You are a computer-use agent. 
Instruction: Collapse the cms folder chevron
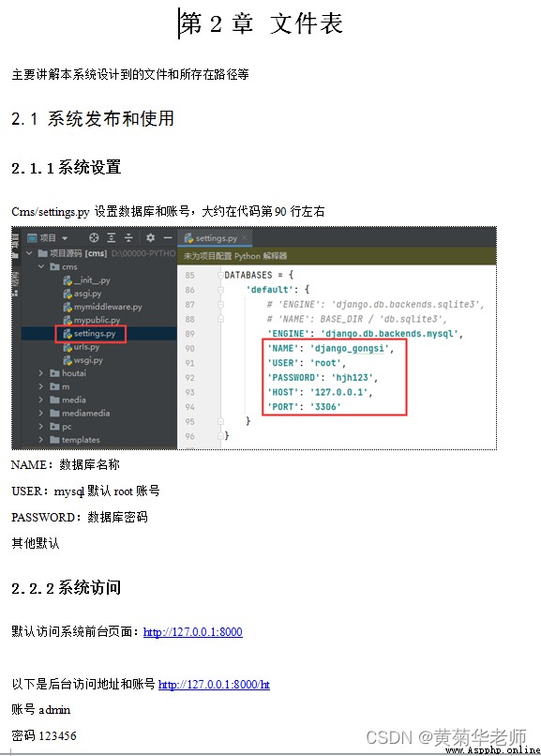pos(41,266)
